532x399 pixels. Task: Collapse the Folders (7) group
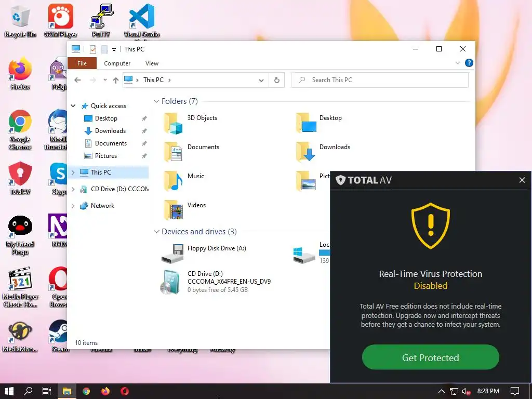click(x=156, y=101)
